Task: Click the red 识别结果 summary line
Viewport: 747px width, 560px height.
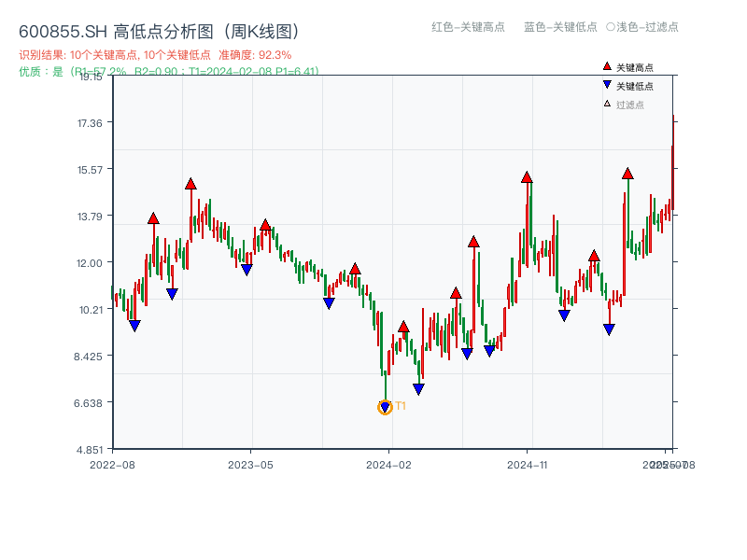Action: (x=155, y=55)
